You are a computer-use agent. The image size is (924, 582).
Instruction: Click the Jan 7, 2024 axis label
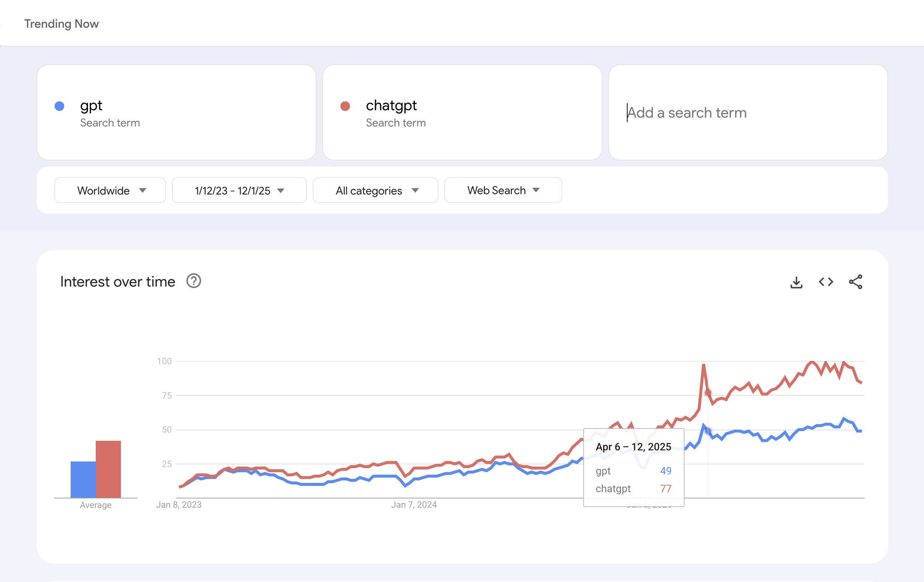click(x=414, y=505)
